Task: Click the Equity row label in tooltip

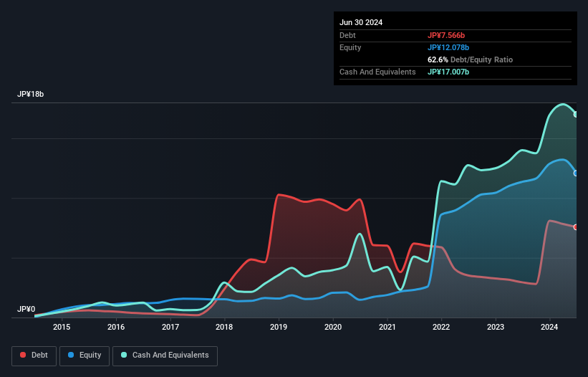Action: click(x=350, y=47)
